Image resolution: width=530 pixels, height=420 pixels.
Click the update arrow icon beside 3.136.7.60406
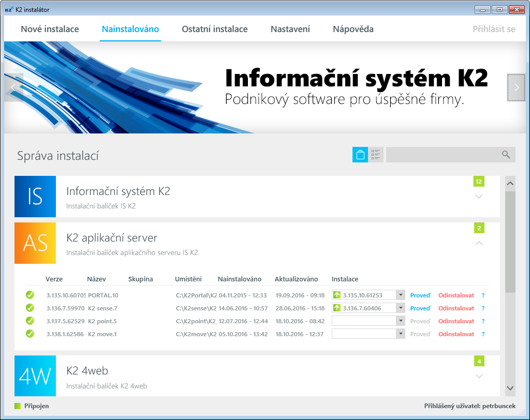(336, 308)
